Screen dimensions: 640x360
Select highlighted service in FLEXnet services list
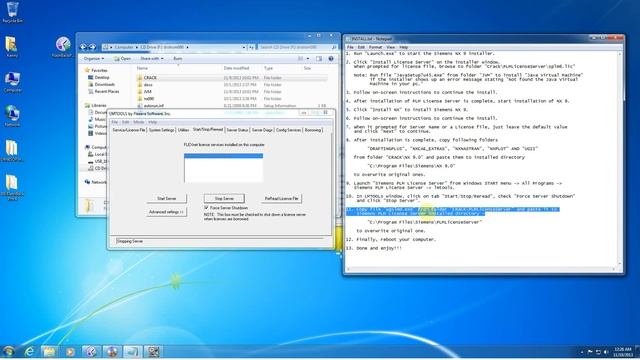[223, 156]
